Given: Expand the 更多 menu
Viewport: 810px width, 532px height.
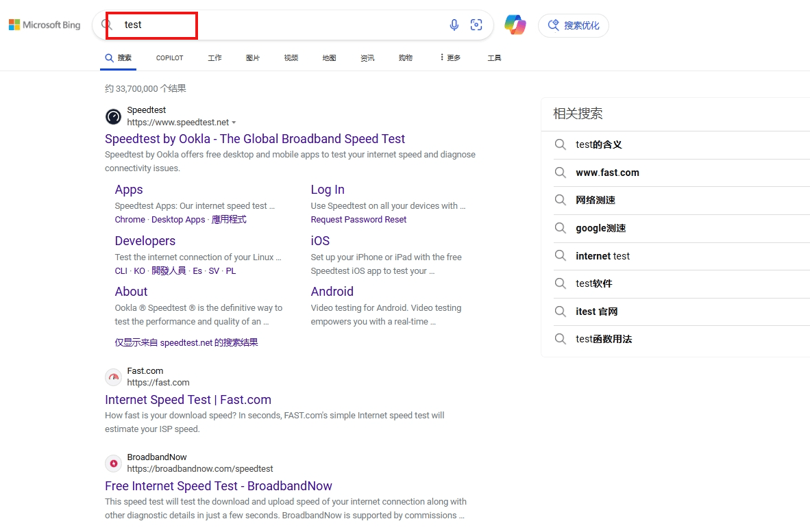Looking at the screenshot, I should tap(450, 58).
